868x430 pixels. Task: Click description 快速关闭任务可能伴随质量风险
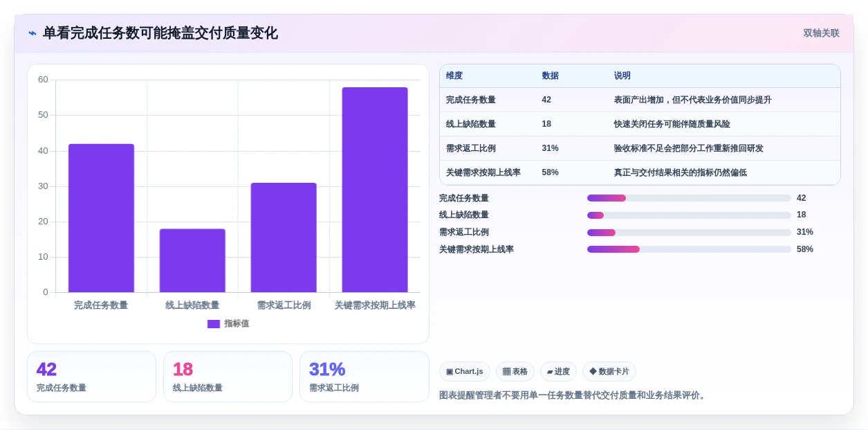coord(672,124)
